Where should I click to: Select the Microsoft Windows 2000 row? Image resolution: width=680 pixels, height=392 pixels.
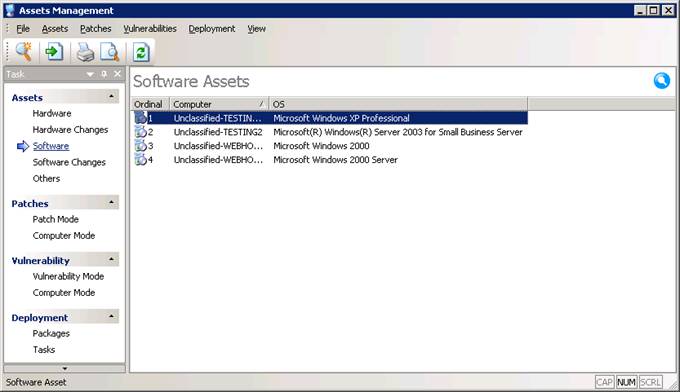pos(330,146)
